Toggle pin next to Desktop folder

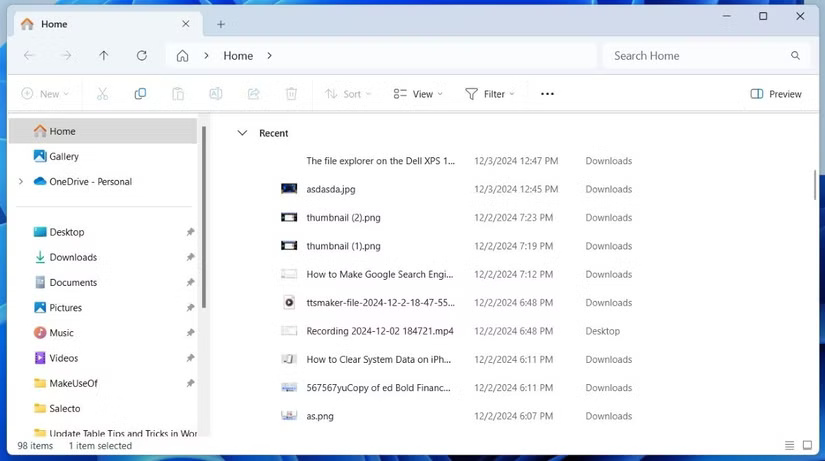(x=190, y=232)
